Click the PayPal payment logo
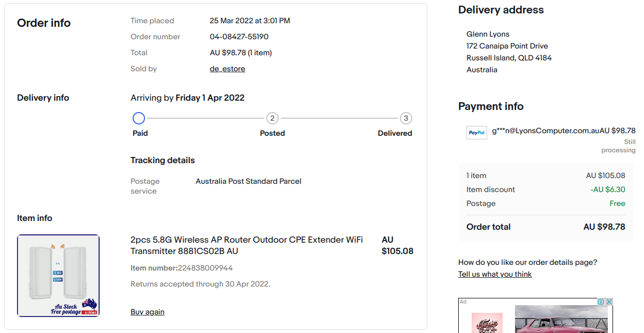The width and height of the screenshot is (644, 333). coord(476,133)
